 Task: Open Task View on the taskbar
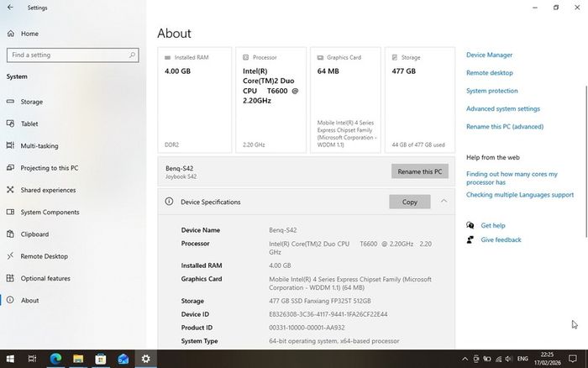tap(32, 359)
